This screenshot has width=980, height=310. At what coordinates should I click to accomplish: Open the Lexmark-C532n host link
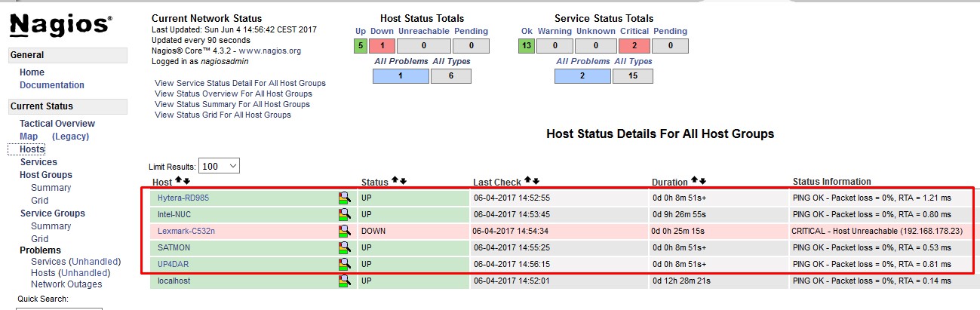pyautogui.click(x=186, y=231)
